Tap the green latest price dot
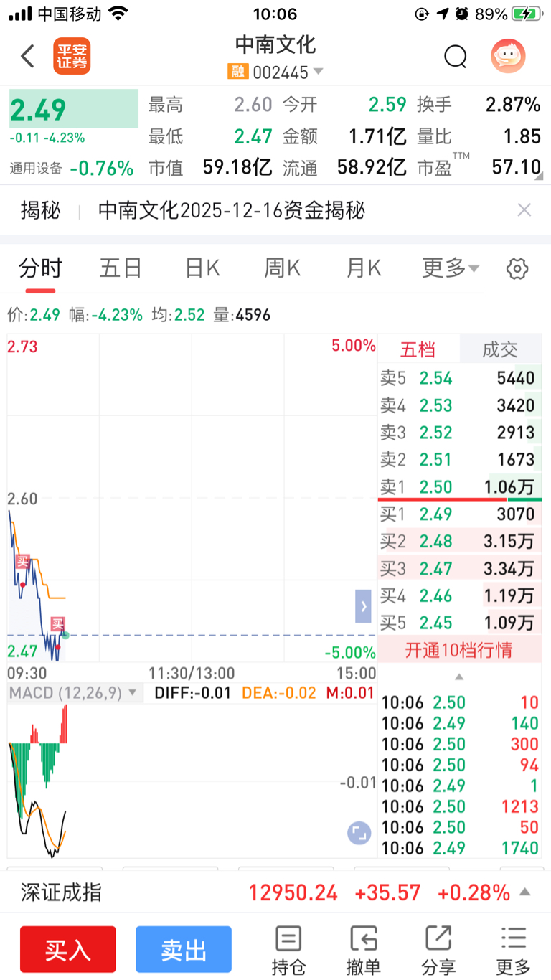The height and width of the screenshot is (980, 551). point(65,635)
